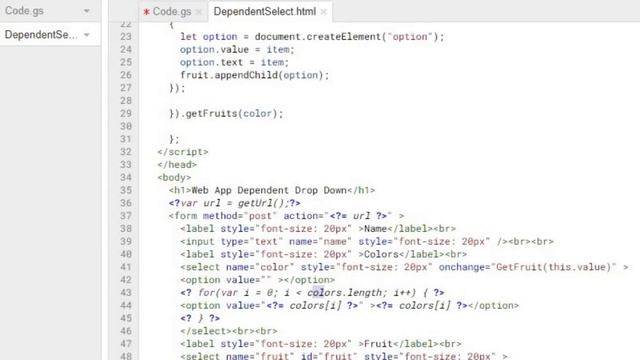The image size is (640, 360).
Task: Click the '</head>' closing tag
Action: [x=177, y=164]
